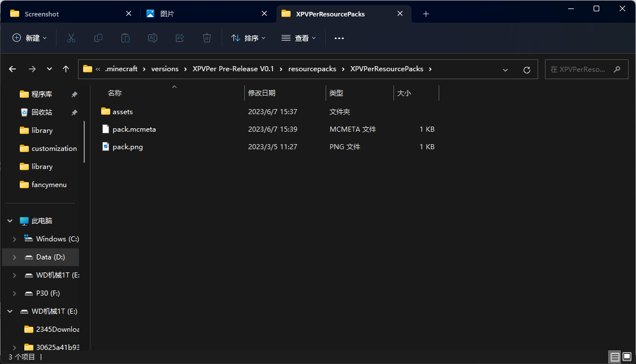The image size is (636, 364).
Task: Expand the Windows (C:) drive node
Action: [x=15, y=239]
